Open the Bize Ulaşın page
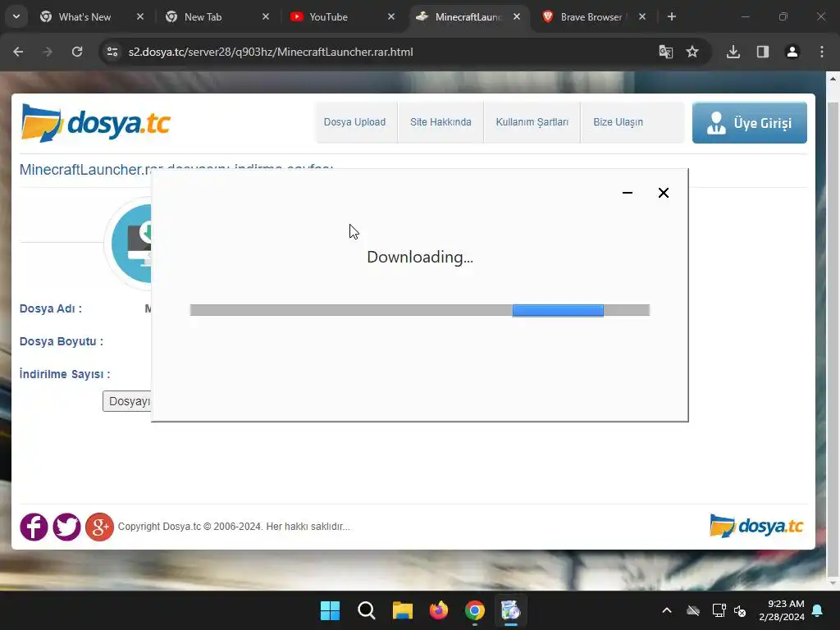This screenshot has width=840, height=630. tap(618, 122)
